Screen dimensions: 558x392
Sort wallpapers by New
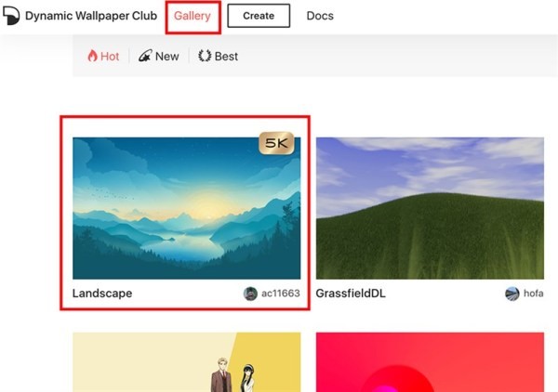point(159,56)
